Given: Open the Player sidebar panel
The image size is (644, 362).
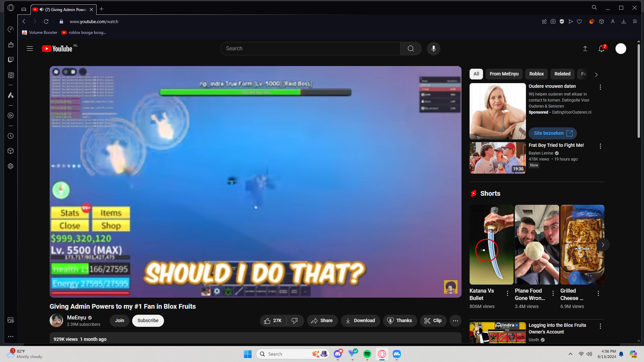Looking at the screenshot, I should [x=11, y=116].
